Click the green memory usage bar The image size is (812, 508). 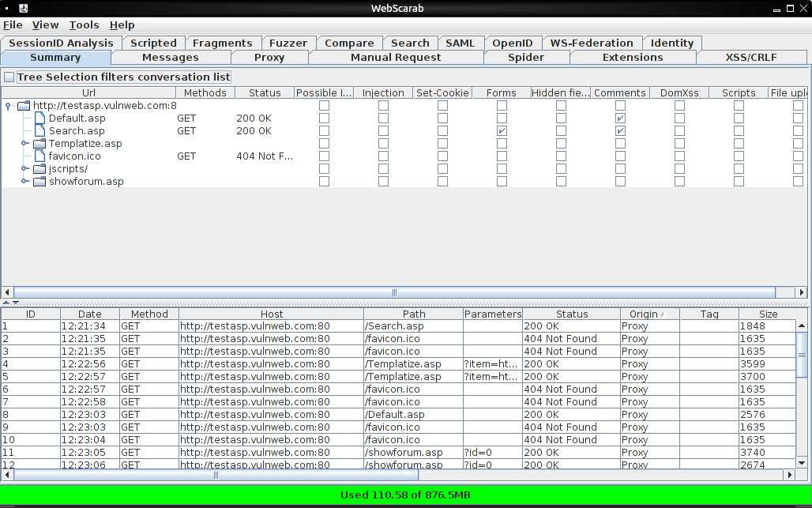pos(406,495)
